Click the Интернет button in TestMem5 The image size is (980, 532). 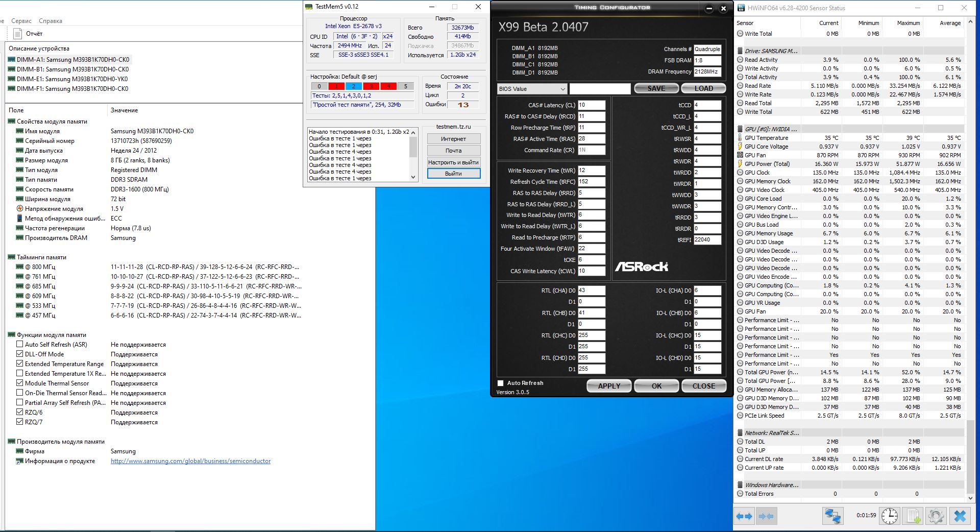coord(453,139)
